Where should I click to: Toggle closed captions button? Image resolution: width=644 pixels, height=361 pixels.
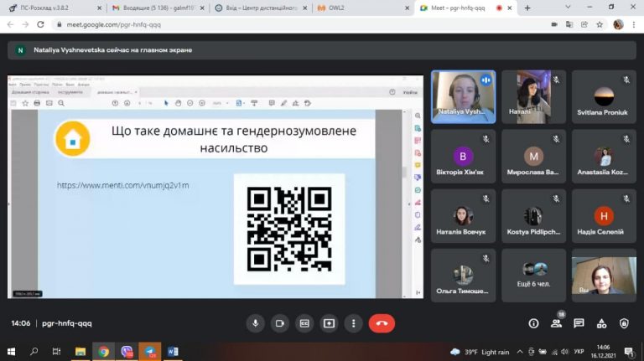[304, 323]
